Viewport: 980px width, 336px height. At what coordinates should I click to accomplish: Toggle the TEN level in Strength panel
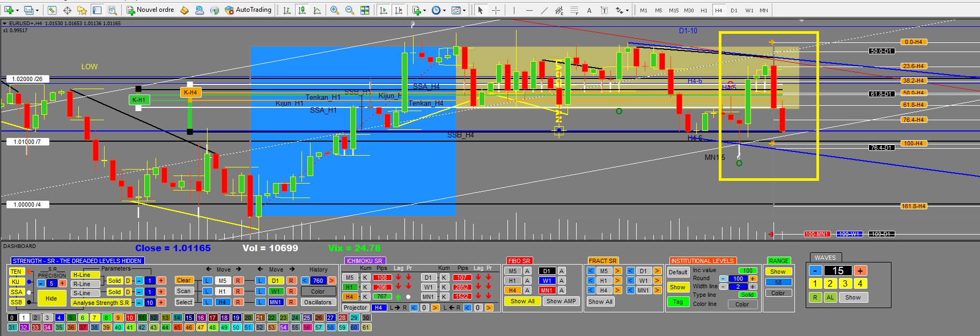pos(16,272)
